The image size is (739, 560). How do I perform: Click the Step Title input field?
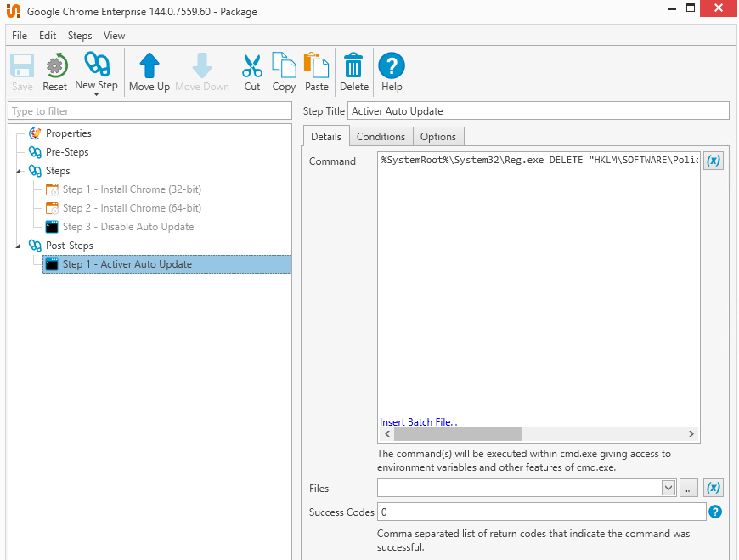[x=539, y=111]
